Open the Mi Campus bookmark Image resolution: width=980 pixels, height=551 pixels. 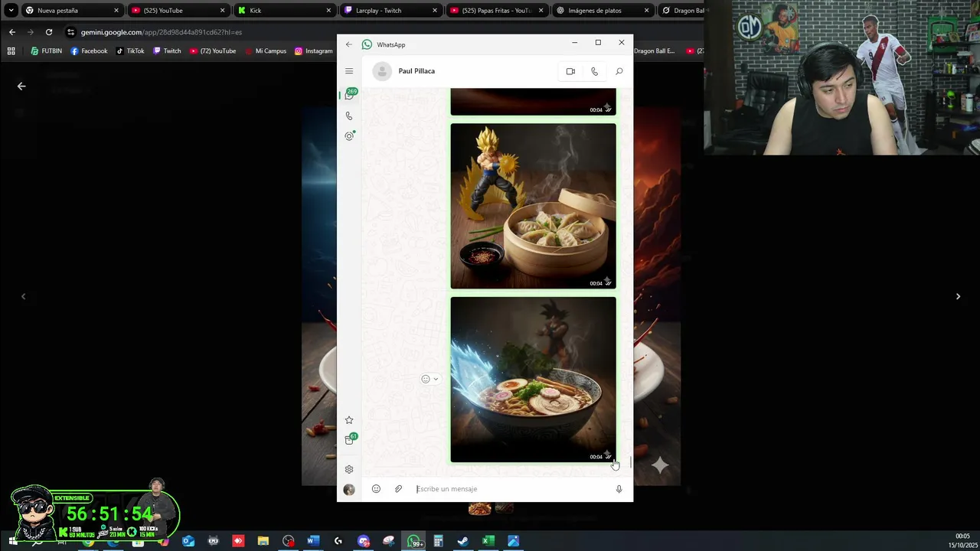(265, 51)
